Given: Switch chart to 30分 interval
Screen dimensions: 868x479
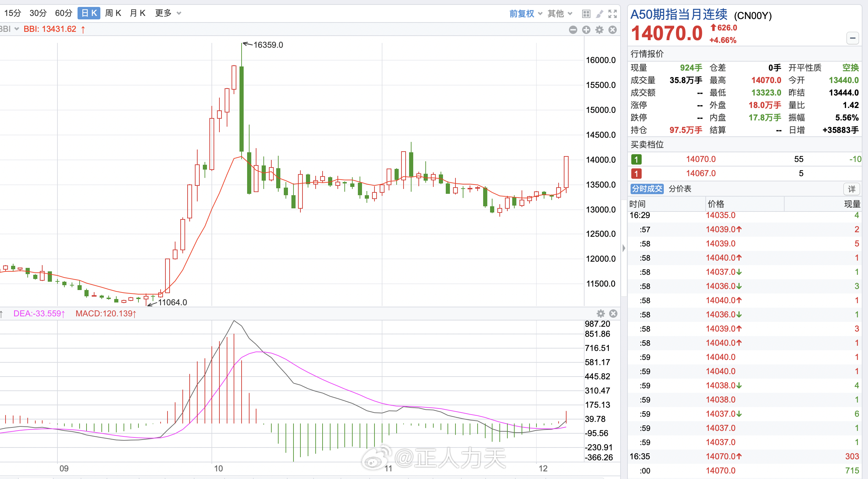Looking at the screenshot, I should pyautogui.click(x=38, y=13).
